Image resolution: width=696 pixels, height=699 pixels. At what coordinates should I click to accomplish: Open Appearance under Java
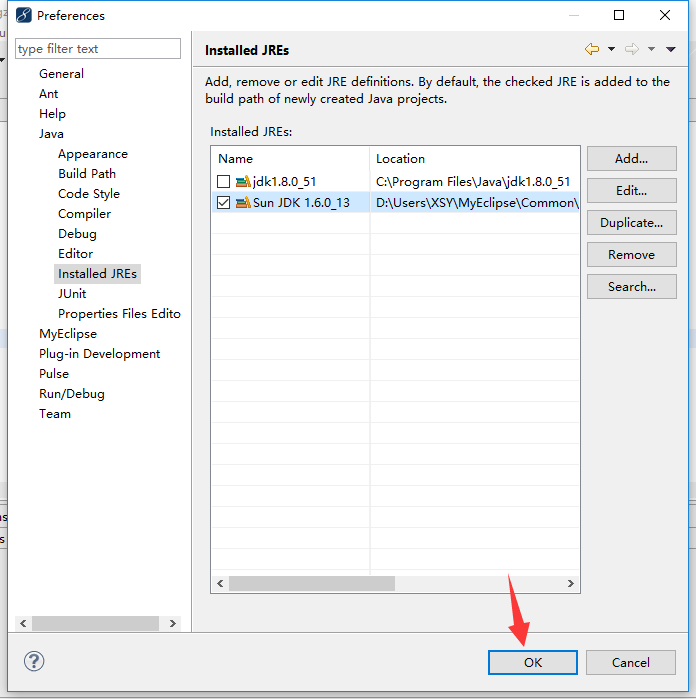point(93,154)
